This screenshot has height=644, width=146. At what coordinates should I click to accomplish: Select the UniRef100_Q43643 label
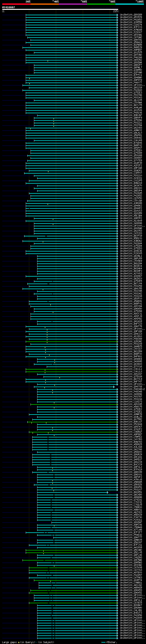coord(131,364)
